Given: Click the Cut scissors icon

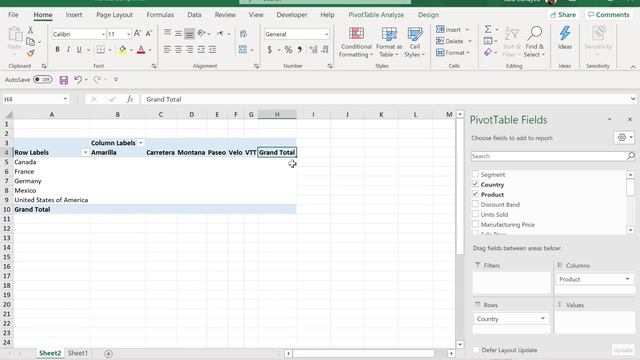Looking at the screenshot, I should pos(30,30).
